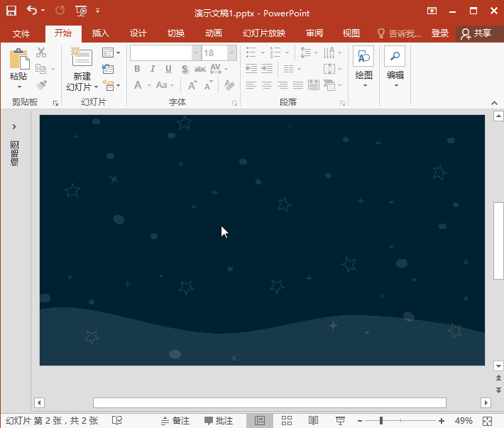Screen dimensions: 504x428
Task: Click the zoom slider handle
Action: click(x=381, y=421)
